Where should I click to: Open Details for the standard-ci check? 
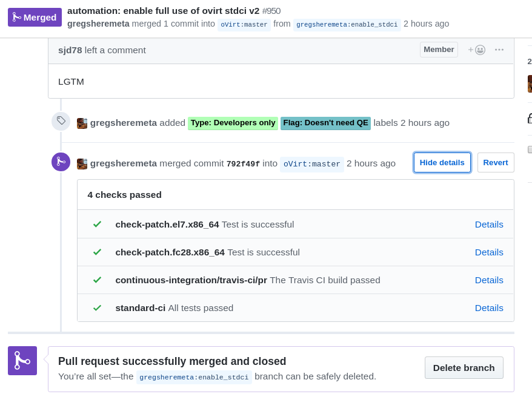(489, 307)
